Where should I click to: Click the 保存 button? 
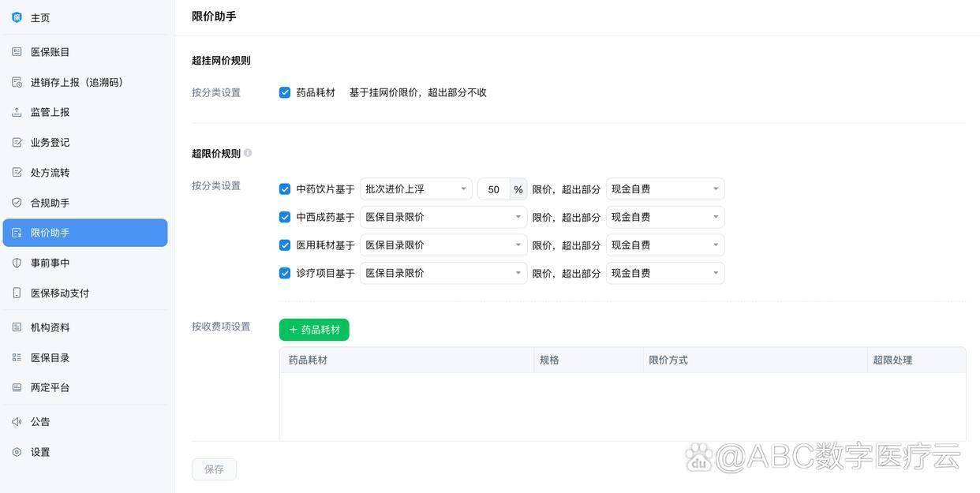(214, 469)
